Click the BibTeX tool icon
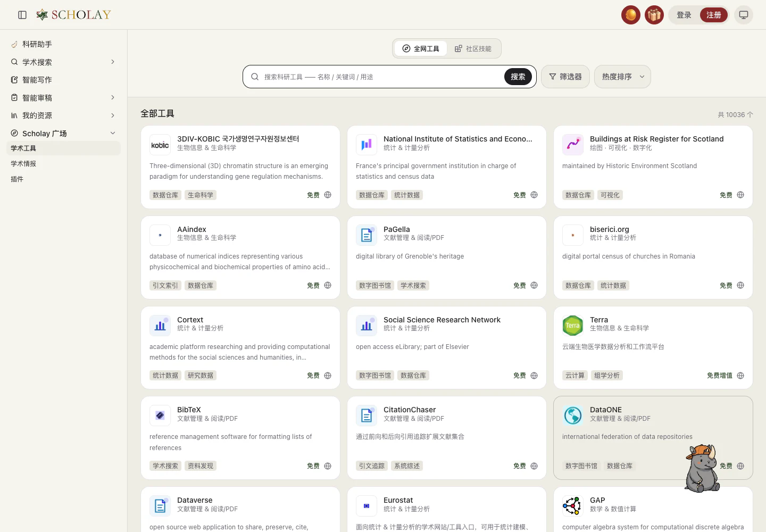This screenshot has height=532, width=766. click(x=160, y=415)
